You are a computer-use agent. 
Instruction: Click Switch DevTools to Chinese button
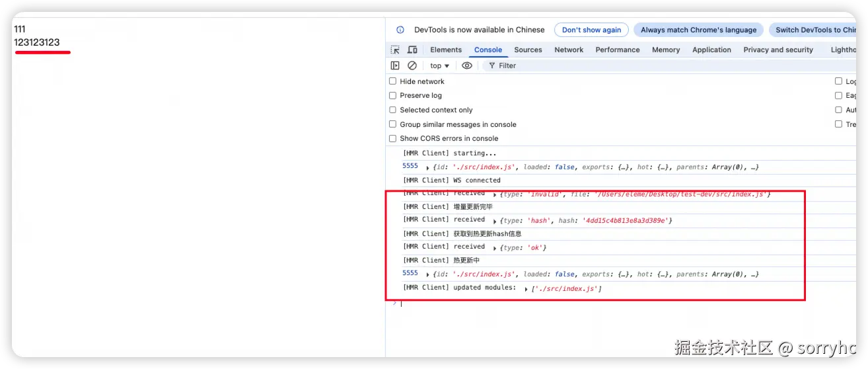(813, 30)
